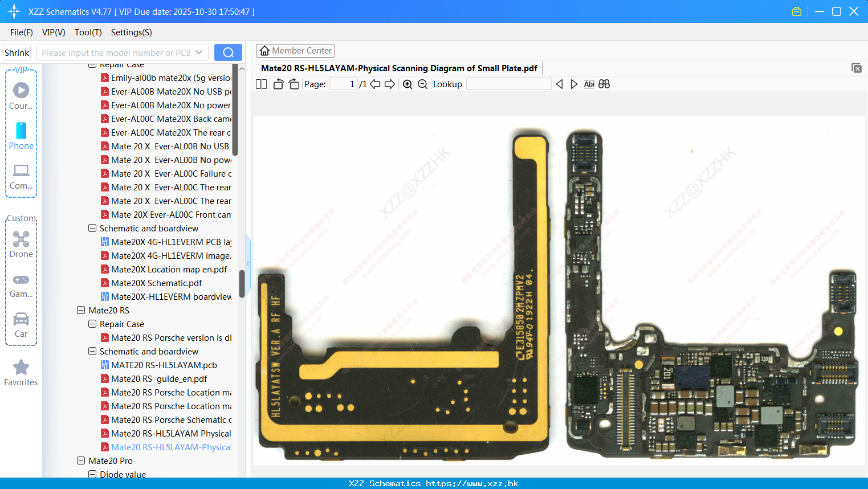Open Ever-AL00C Mate20X Back camera case

(x=171, y=119)
